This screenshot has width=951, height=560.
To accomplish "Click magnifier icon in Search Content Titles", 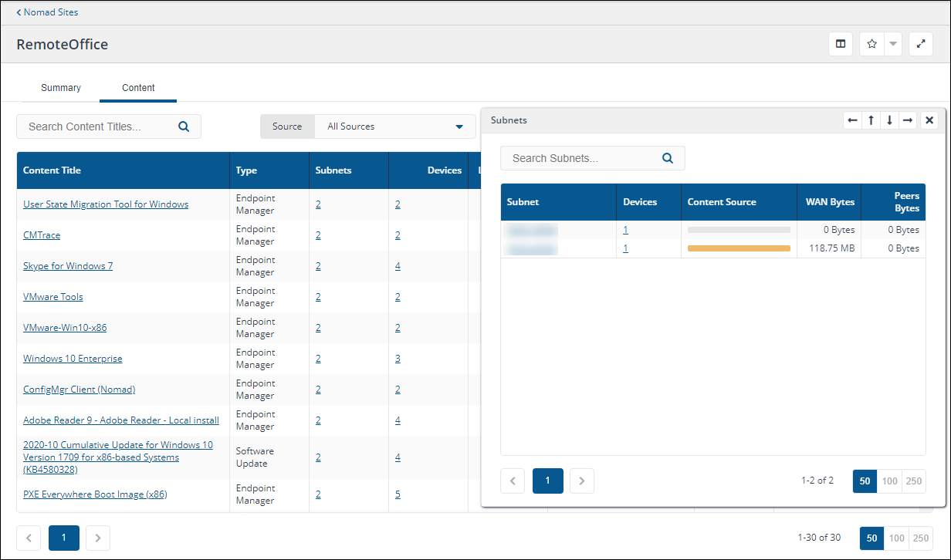I will point(184,127).
